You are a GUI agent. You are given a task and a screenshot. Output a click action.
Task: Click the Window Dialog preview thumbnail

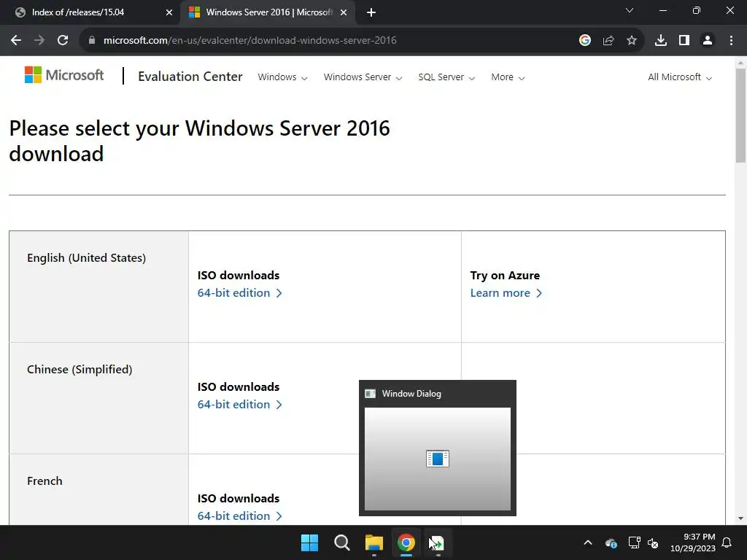[x=438, y=459]
